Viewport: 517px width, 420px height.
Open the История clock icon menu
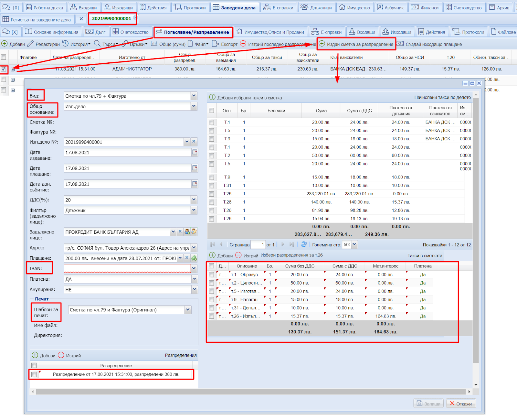tap(65, 44)
